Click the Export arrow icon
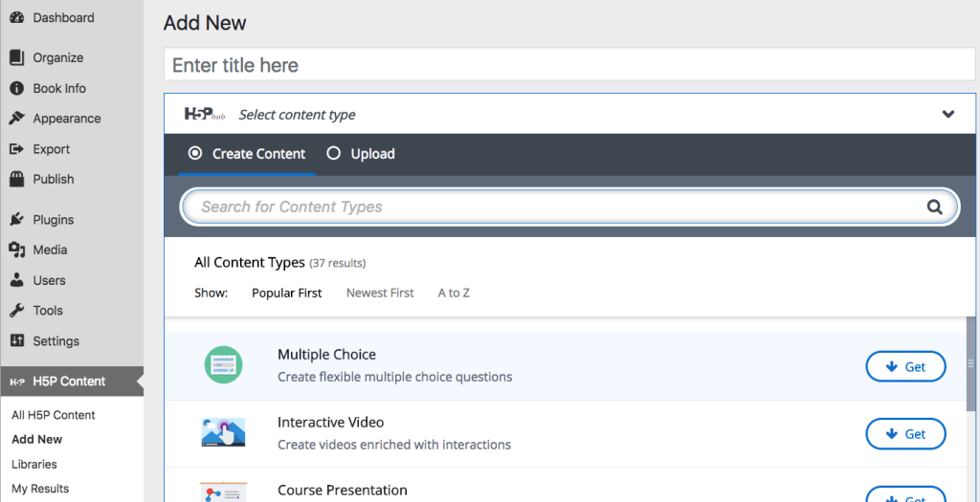Viewport: 980px width, 502px height. coord(17,149)
